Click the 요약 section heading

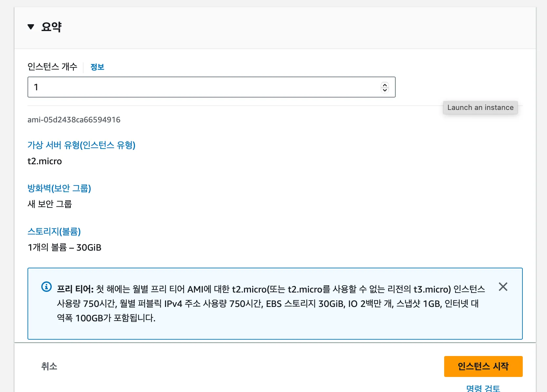(51, 27)
